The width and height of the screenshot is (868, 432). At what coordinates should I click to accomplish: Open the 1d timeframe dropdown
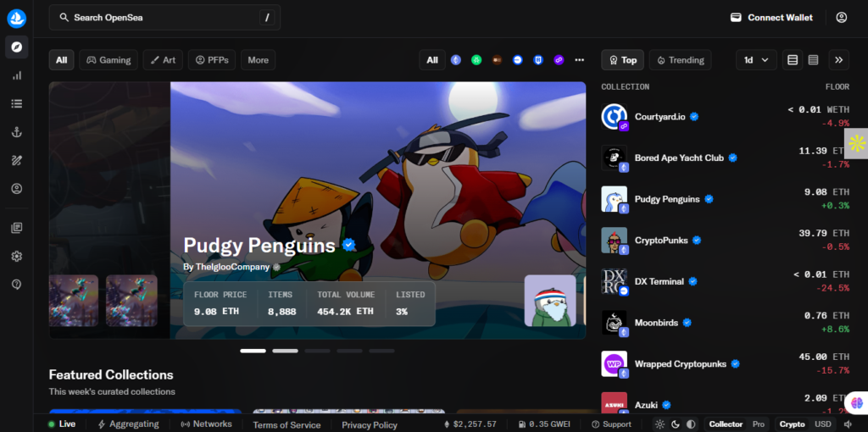point(756,60)
